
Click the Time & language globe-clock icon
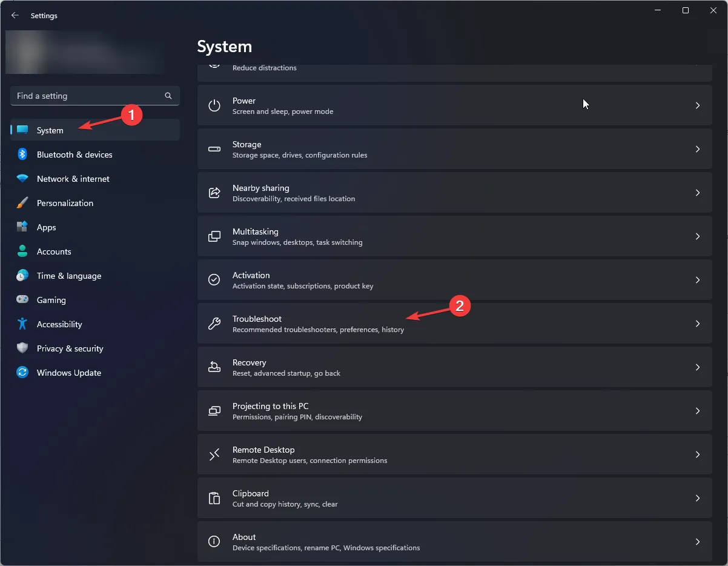pyautogui.click(x=22, y=276)
